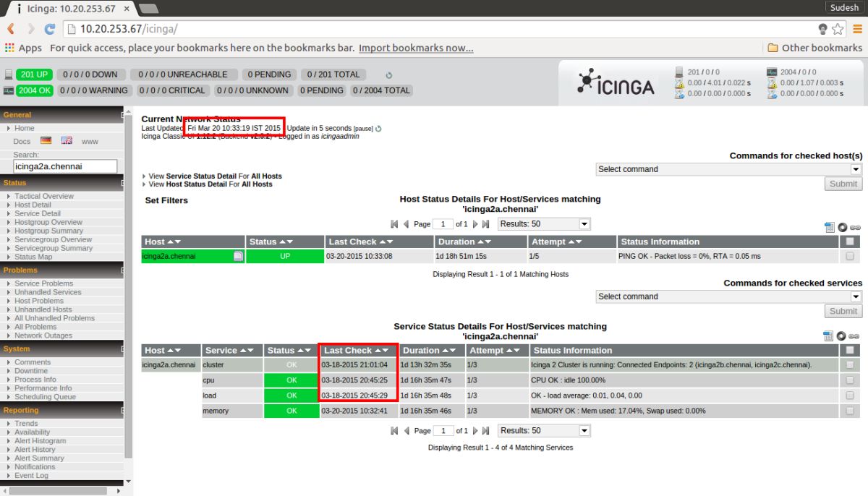Click refresh icon next to pause link
The height and width of the screenshot is (496, 868).
(378, 129)
